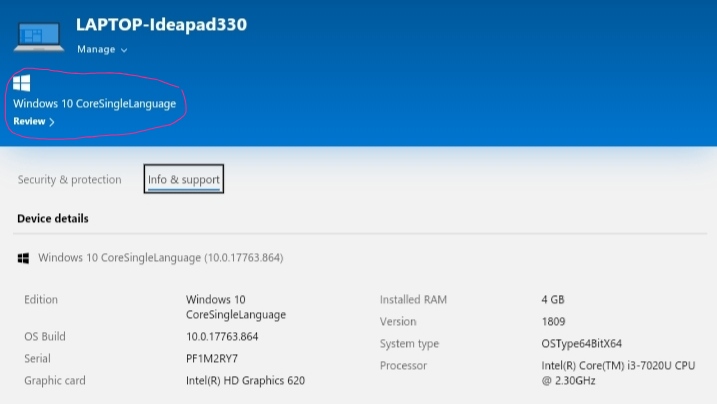
Task: Click the Serial label
Action: click(x=37, y=359)
